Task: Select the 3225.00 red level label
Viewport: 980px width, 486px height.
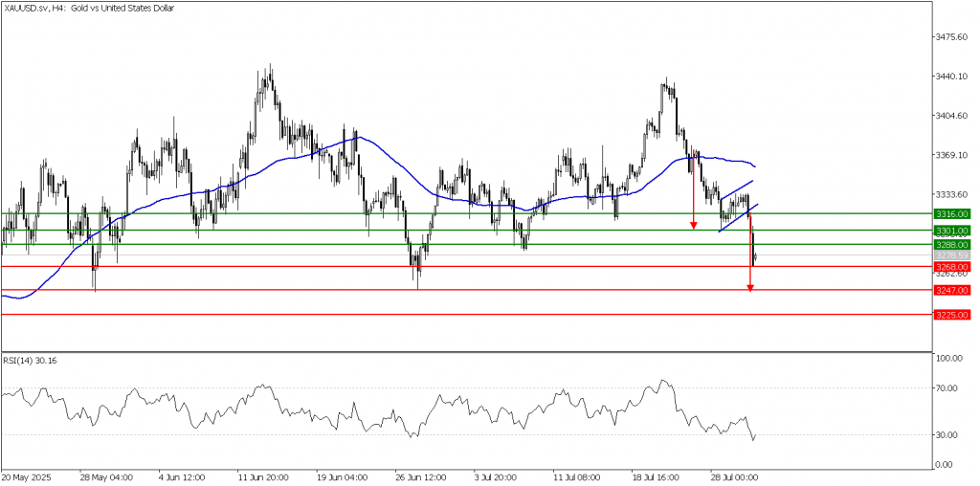Action: pyautogui.click(x=952, y=314)
